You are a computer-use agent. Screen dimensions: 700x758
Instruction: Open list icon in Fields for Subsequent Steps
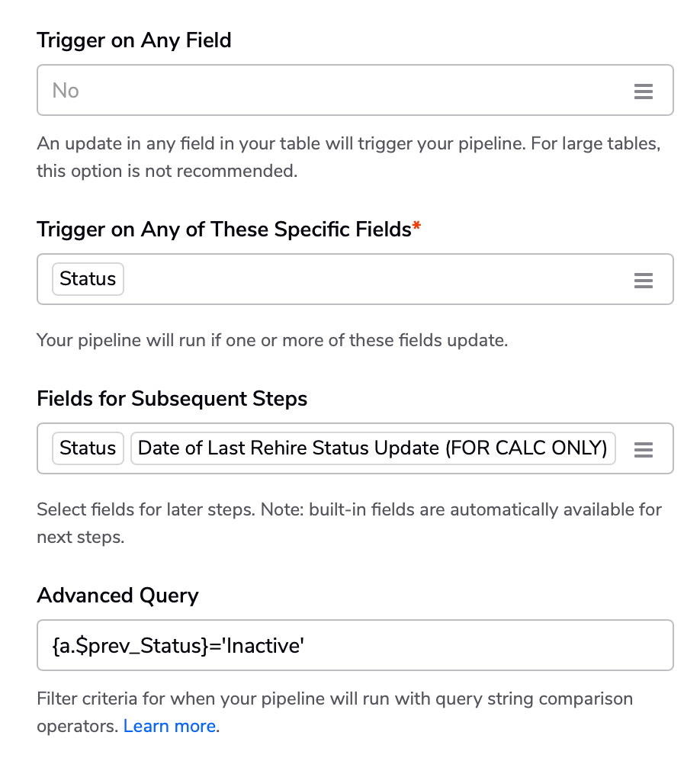(643, 450)
